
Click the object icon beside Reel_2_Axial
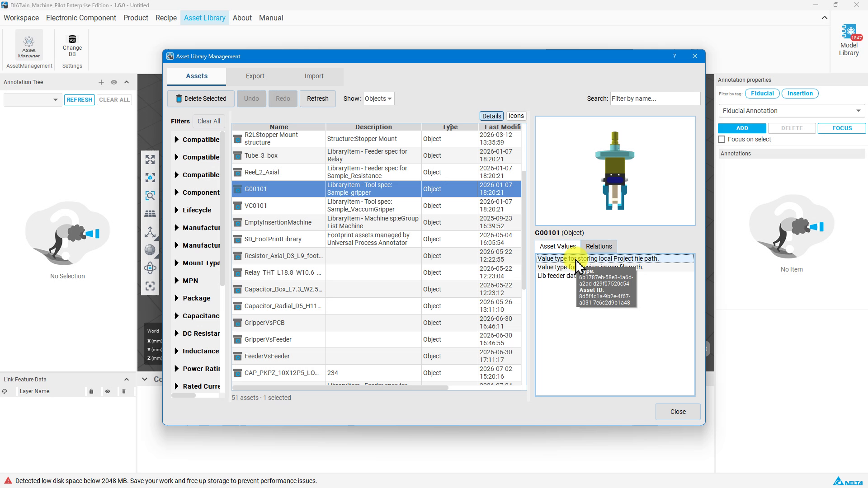(x=237, y=172)
